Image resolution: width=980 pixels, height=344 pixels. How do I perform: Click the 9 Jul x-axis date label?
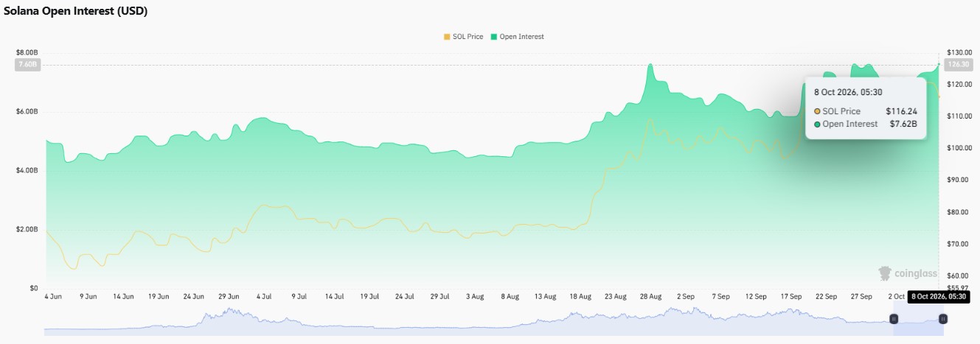click(299, 296)
